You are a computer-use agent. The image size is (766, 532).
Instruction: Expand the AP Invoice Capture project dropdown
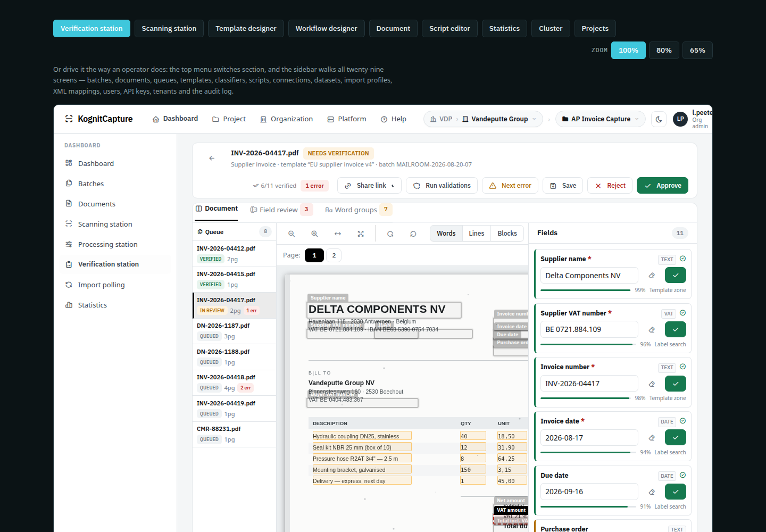601,119
